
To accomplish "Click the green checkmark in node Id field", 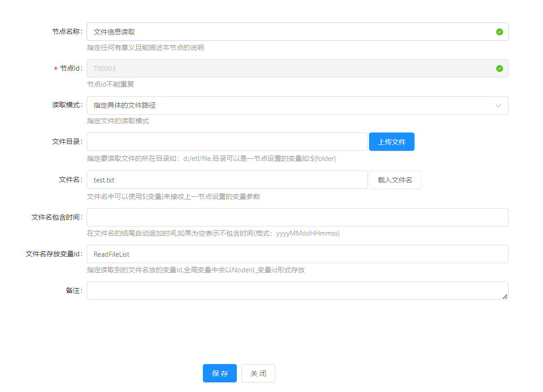I will pos(499,69).
